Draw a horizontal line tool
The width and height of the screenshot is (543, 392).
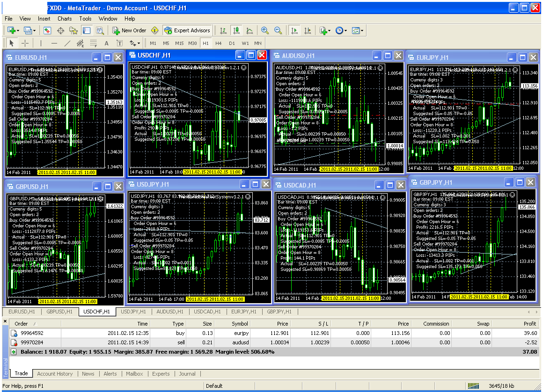click(x=54, y=43)
